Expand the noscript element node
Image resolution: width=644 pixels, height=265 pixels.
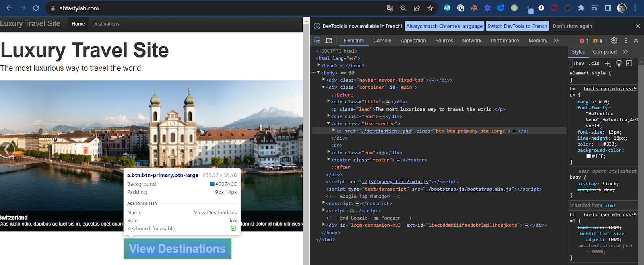tap(324, 203)
